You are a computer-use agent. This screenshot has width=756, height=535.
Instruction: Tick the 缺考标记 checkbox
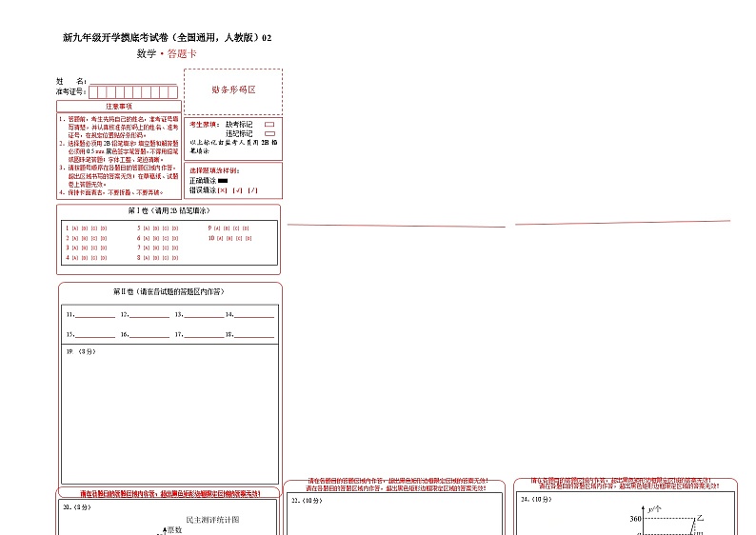269,125
